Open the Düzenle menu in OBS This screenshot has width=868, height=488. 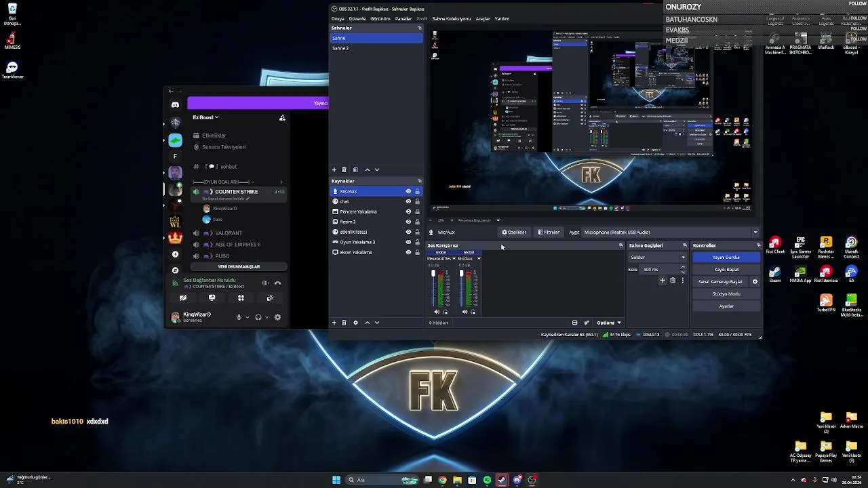(x=357, y=18)
